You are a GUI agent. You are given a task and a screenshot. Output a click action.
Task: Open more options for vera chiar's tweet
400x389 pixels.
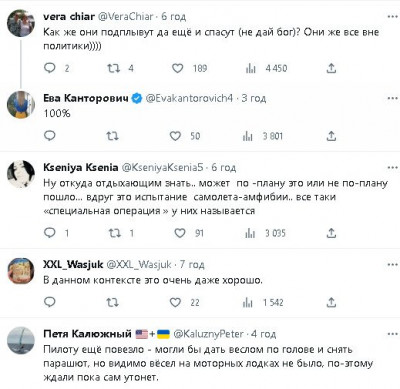[x=392, y=16]
